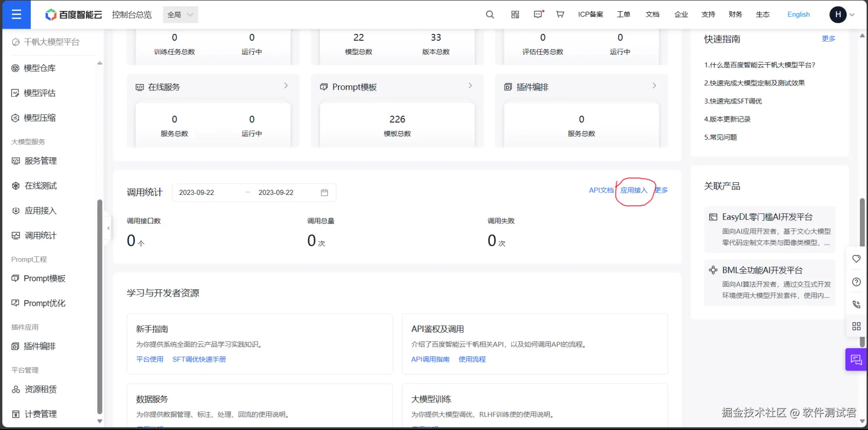Open guide 1.什么是百度智能云千帆大模型平台?
The width and height of the screenshot is (868, 430).
point(759,65)
